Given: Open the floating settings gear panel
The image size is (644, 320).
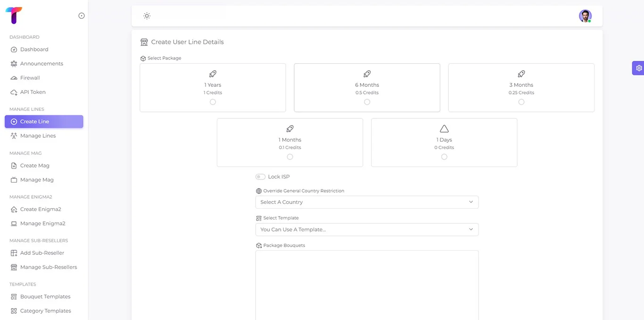Looking at the screenshot, I should click(638, 68).
